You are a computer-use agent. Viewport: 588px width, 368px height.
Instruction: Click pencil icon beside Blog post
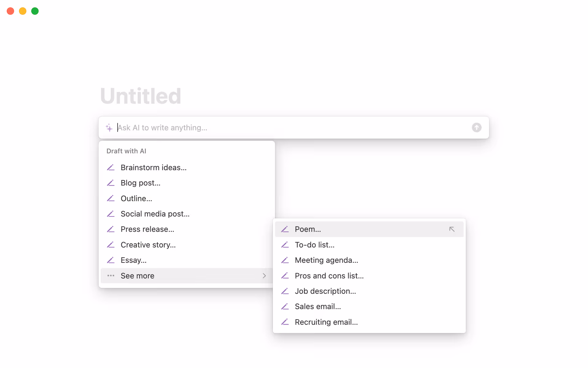(x=111, y=183)
